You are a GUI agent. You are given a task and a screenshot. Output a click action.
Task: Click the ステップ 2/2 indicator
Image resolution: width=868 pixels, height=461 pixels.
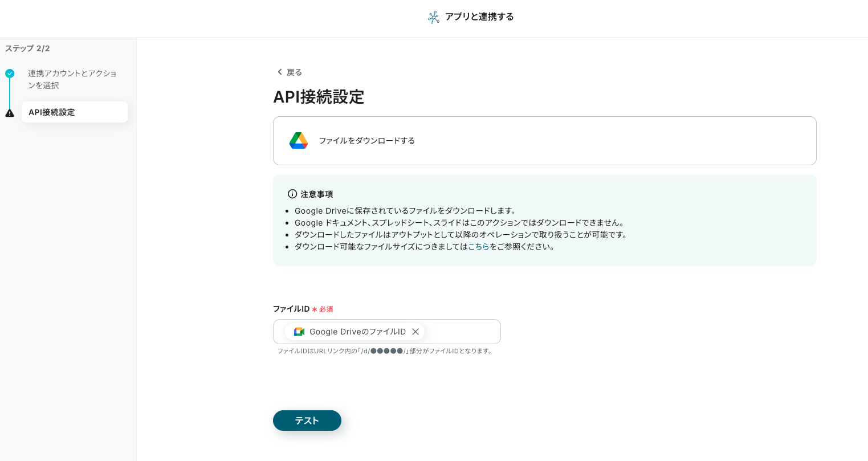27,48
